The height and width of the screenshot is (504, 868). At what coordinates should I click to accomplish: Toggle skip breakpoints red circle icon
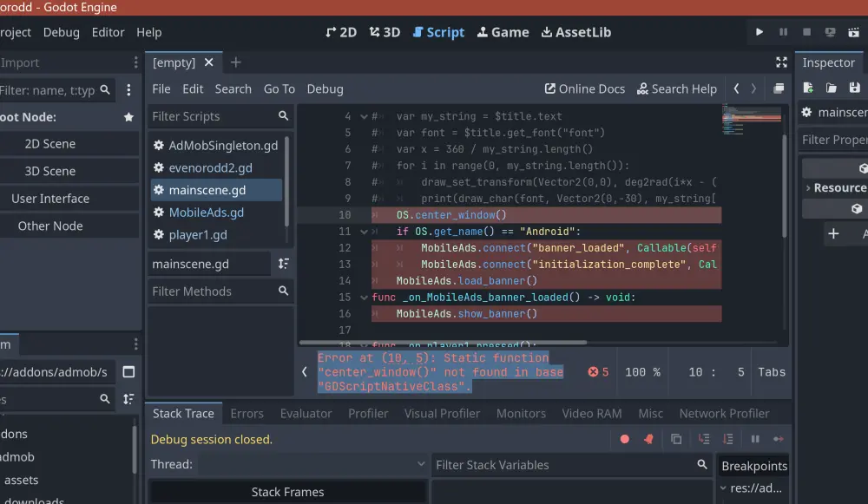coord(624,439)
